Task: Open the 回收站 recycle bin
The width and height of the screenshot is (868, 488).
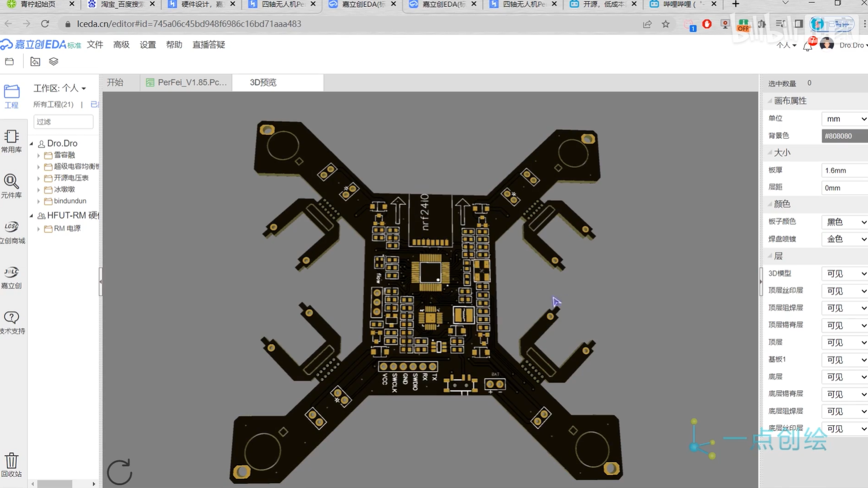Action: pos(11,465)
